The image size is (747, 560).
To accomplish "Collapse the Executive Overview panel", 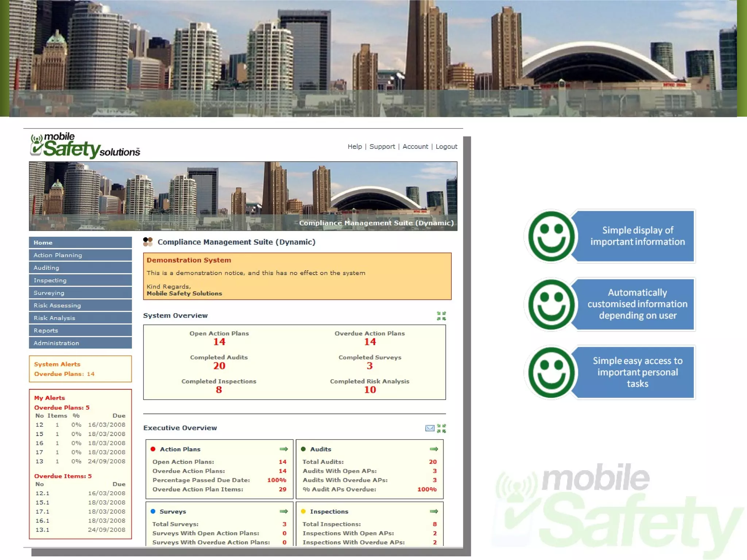I will pos(441,428).
